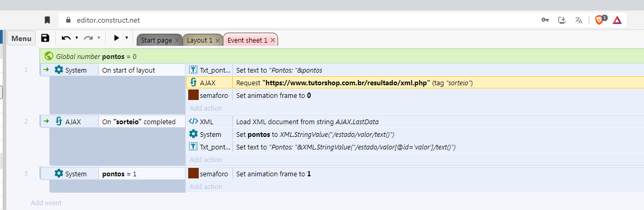Click the Redo arrow icon
Image resolution: width=644 pixels, height=210 pixels.
click(88, 38)
